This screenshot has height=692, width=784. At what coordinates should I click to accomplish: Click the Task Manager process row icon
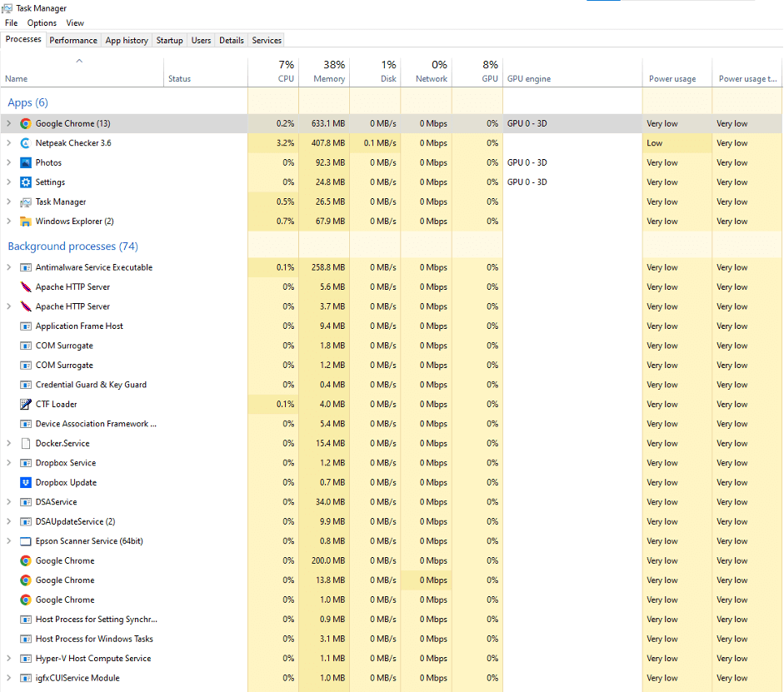coord(26,202)
